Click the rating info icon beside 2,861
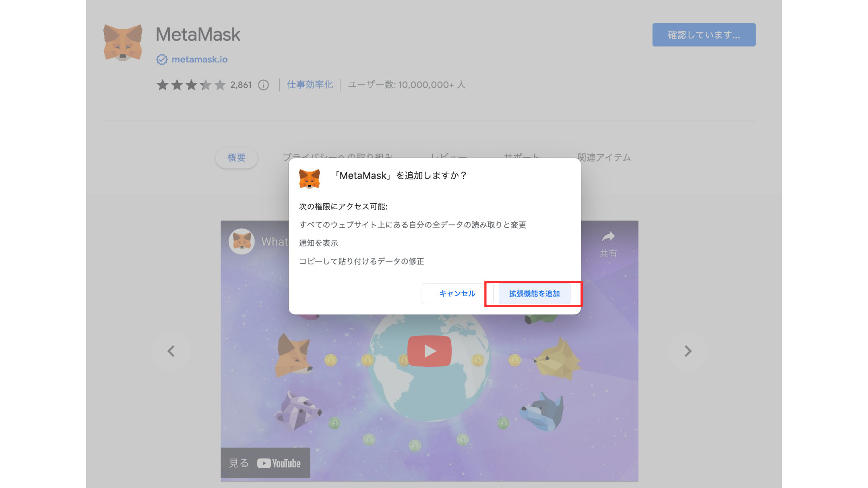Viewport: 868px width, 488px height. [x=263, y=85]
